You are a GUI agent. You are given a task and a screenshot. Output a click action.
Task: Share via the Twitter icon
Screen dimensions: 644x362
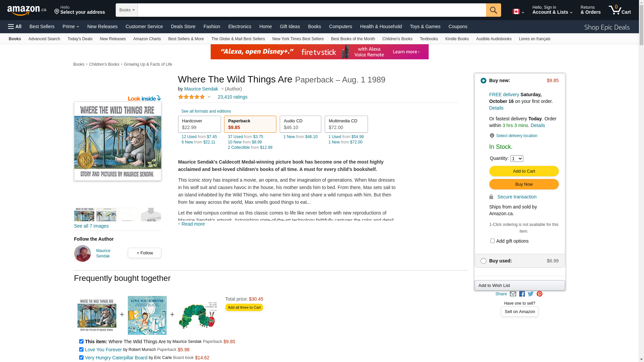coord(531,294)
